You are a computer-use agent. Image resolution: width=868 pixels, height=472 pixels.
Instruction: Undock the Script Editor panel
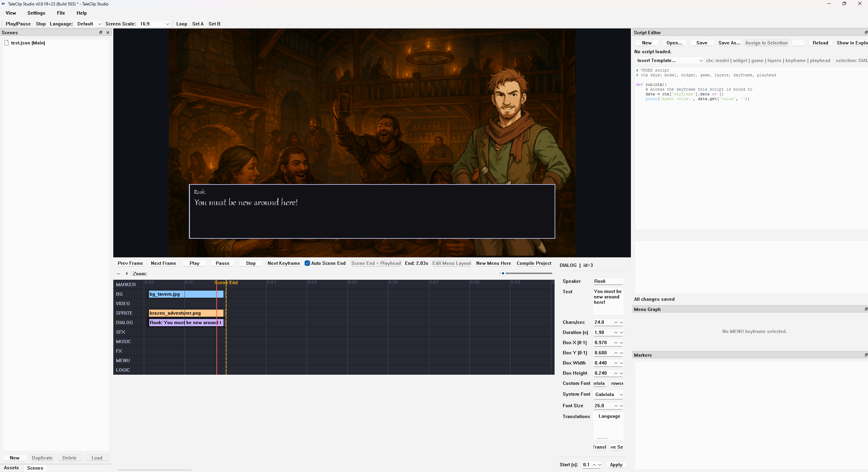(x=866, y=33)
